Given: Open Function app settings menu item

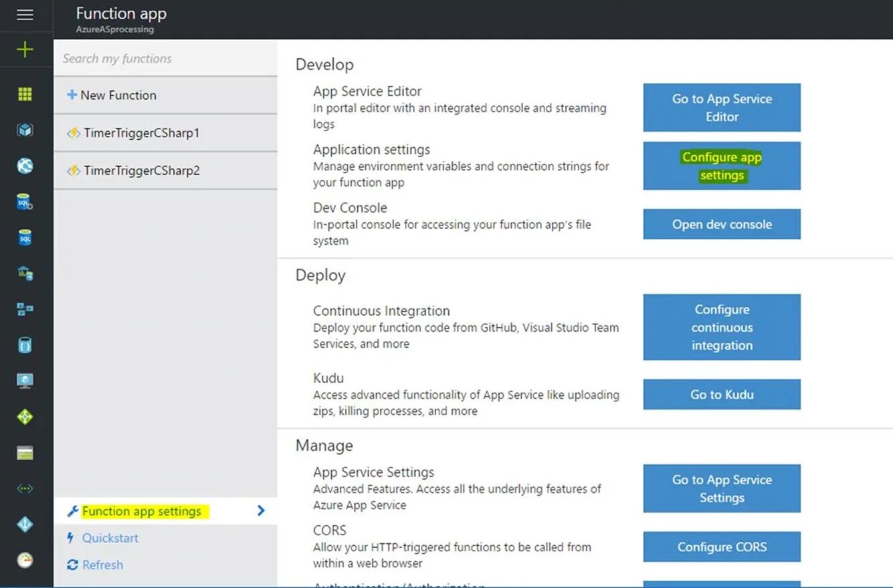Looking at the screenshot, I should 165,511.
